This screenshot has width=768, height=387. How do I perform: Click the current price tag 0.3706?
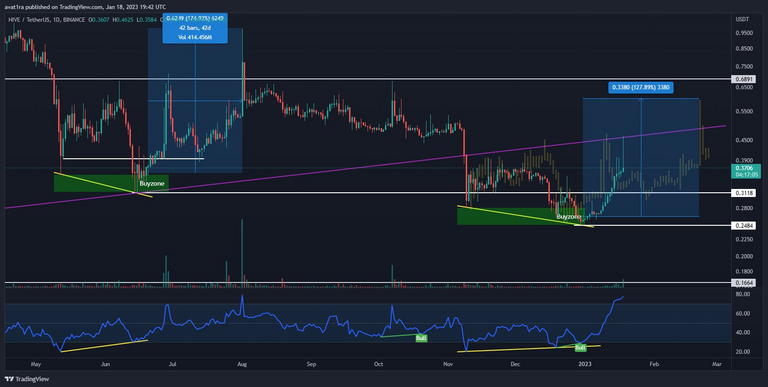745,168
